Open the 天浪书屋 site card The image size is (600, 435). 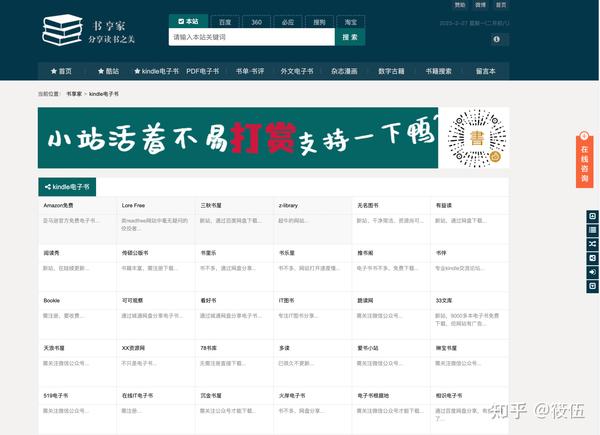[77, 363]
